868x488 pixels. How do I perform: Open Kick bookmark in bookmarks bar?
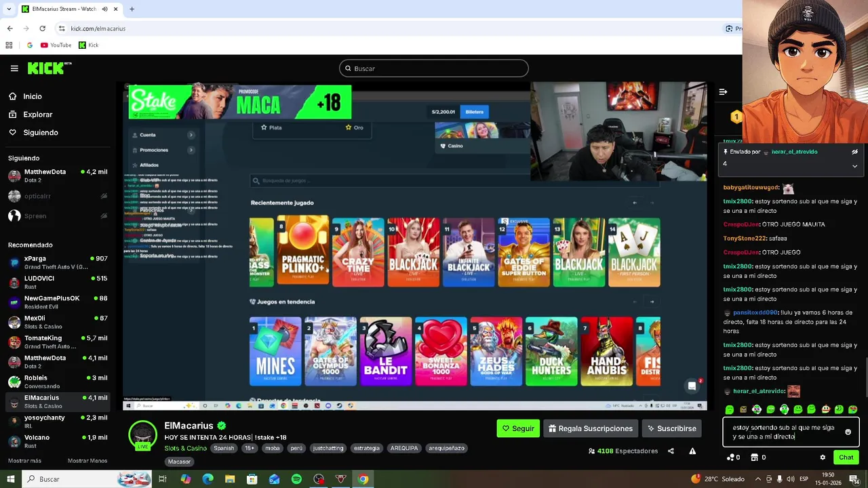88,45
